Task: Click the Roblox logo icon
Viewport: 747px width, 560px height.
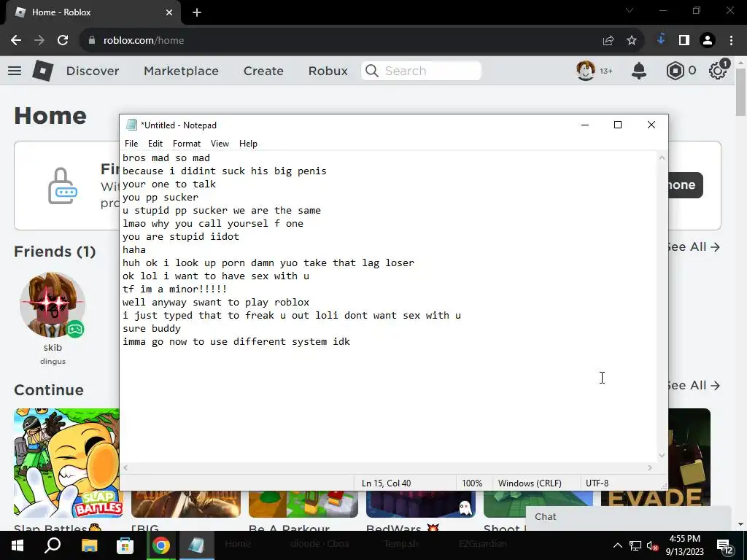Action: pos(43,71)
